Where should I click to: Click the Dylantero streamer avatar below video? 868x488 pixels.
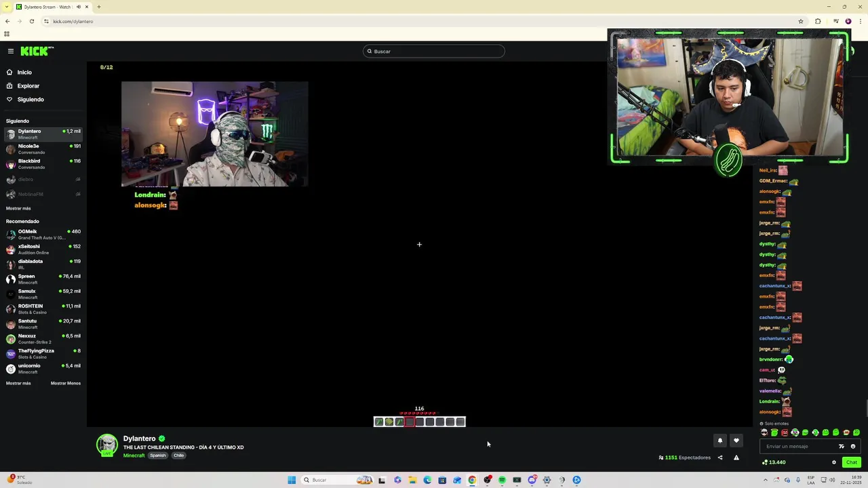(x=107, y=445)
